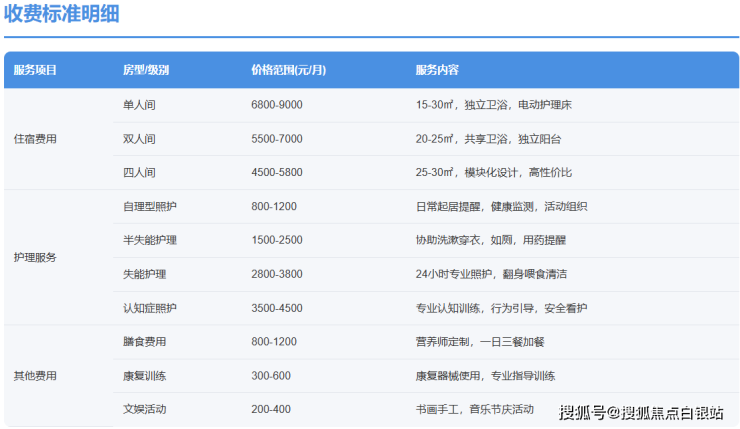This screenshot has height=429, width=740.
Task: Select the 双人间 price 5500-7000
Action: pyautogui.click(x=277, y=139)
